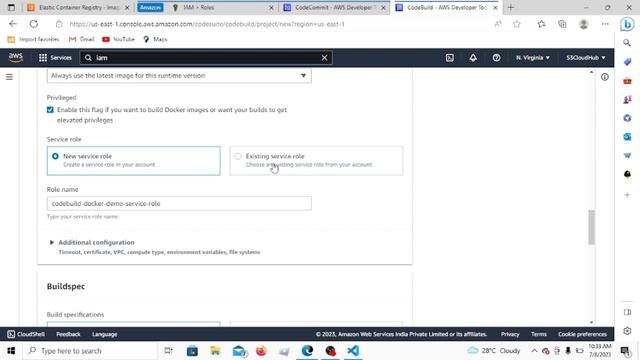Open the Services grid menu

(55, 58)
